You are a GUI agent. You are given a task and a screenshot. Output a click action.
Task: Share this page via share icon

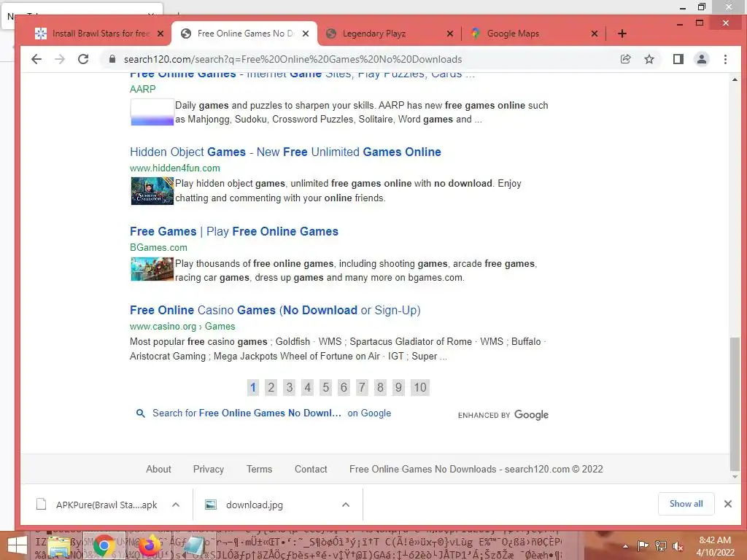625,59
